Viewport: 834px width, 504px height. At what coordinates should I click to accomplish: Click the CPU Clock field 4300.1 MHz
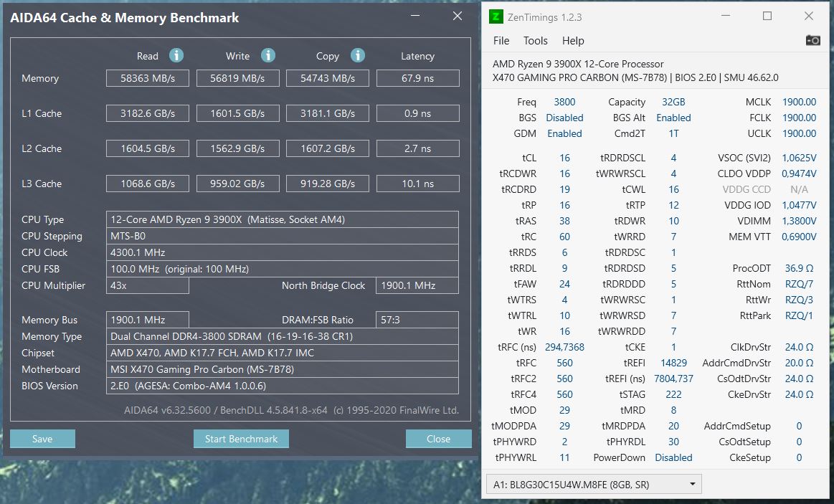[x=283, y=252]
